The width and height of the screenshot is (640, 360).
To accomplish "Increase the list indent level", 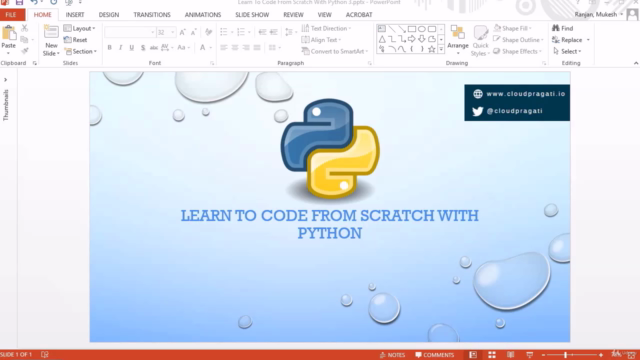I will pos(273,32).
